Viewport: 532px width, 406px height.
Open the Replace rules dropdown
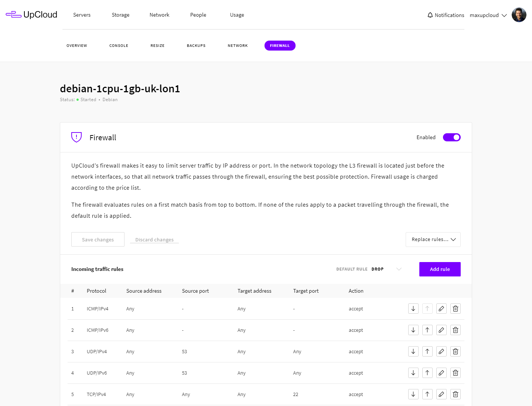[433, 240]
